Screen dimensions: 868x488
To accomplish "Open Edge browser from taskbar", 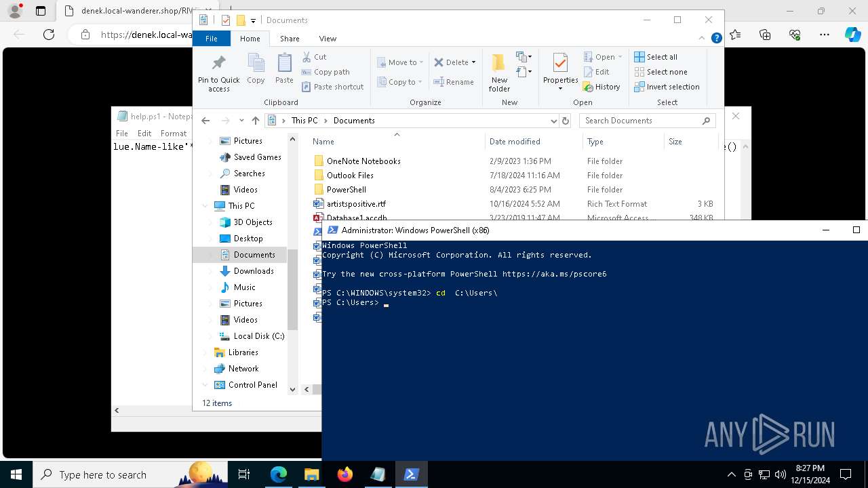I will pyautogui.click(x=279, y=474).
